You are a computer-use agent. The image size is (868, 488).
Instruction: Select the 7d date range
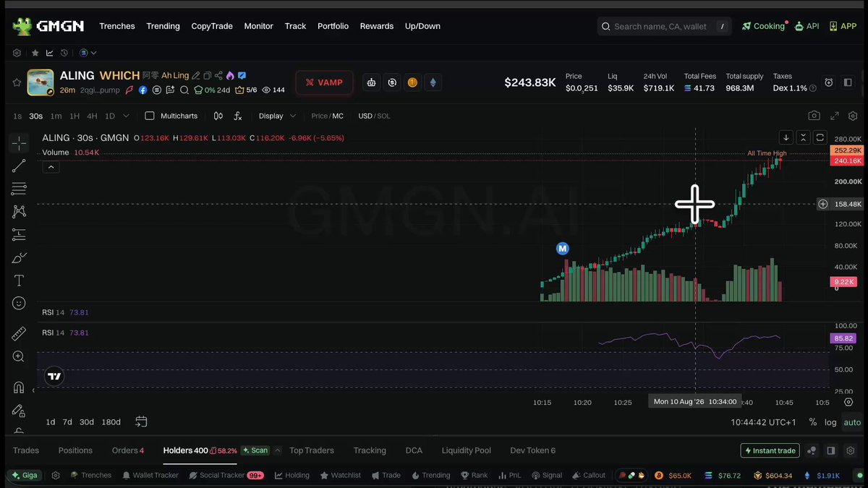pyautogui.click(x=67, y=421)
